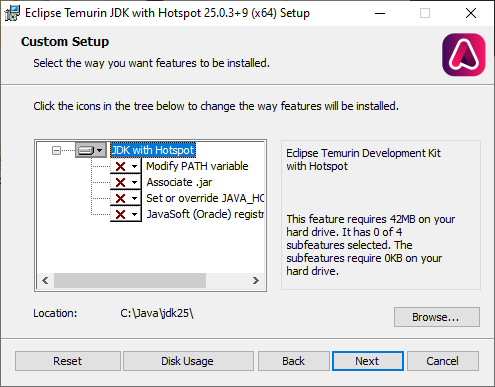The image size is (495, 387).
Task: Open the JavaSoft (Oracle) registry feature dropdown
Action: tap(126, 214)
